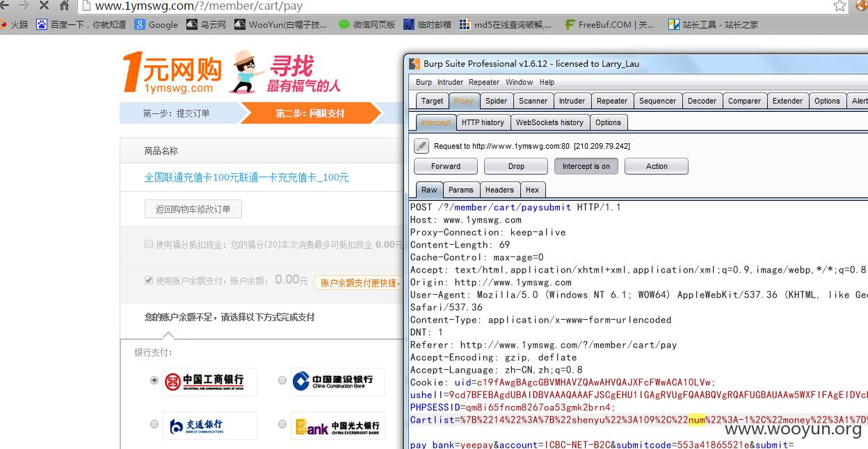
Task: Open the Action dropdown in Burp
Action: [x=657, y=166]
